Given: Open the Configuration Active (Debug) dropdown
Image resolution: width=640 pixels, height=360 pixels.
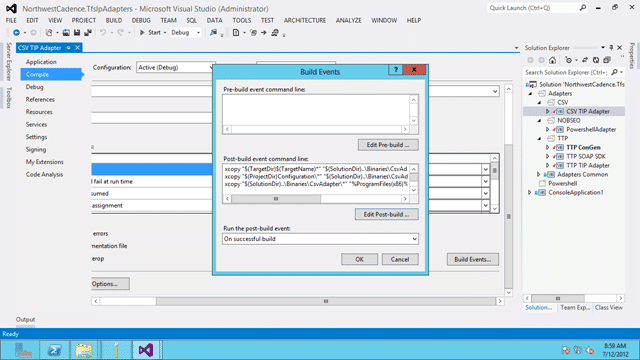Looking at the screenshot, I should click(x=211, y=67).
